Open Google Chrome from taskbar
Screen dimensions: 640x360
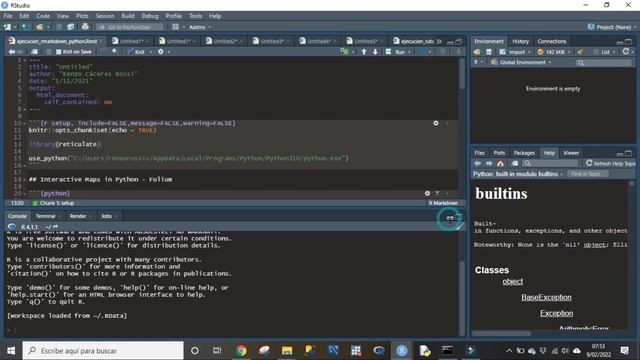241,351
